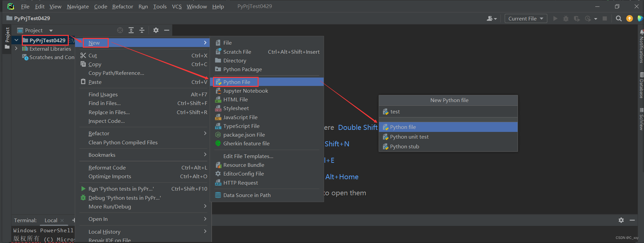
Task: Select Directory in New submenu
Action: (x=267, y=61)
